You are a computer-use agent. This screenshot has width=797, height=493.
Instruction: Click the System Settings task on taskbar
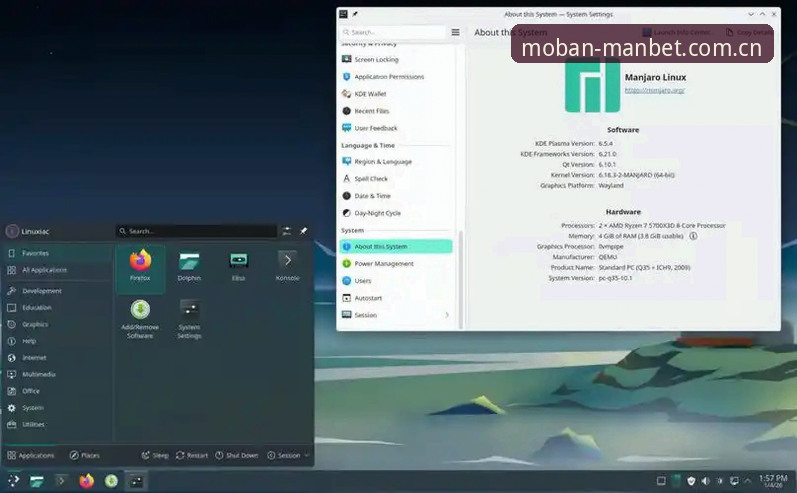[136, 480]
